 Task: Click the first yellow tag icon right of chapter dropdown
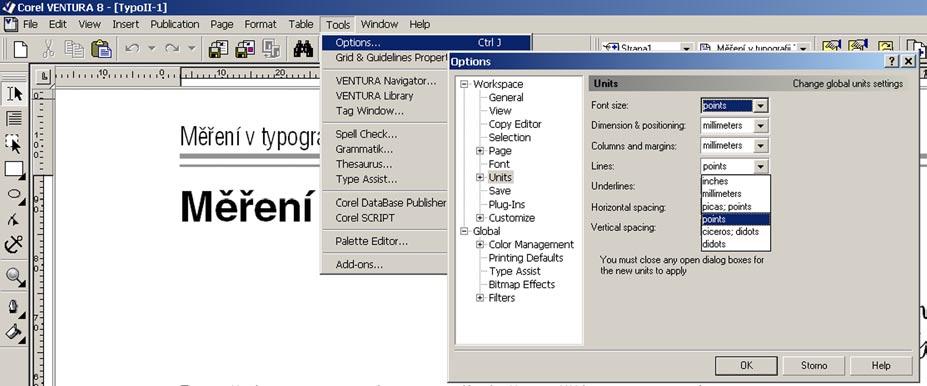832,47
